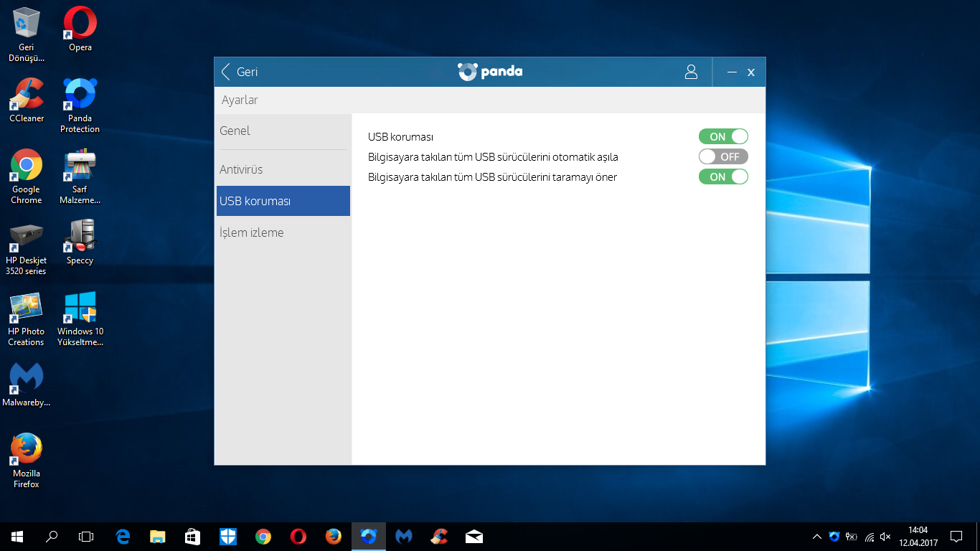Open Task View on the taskbar

point(86,537)
